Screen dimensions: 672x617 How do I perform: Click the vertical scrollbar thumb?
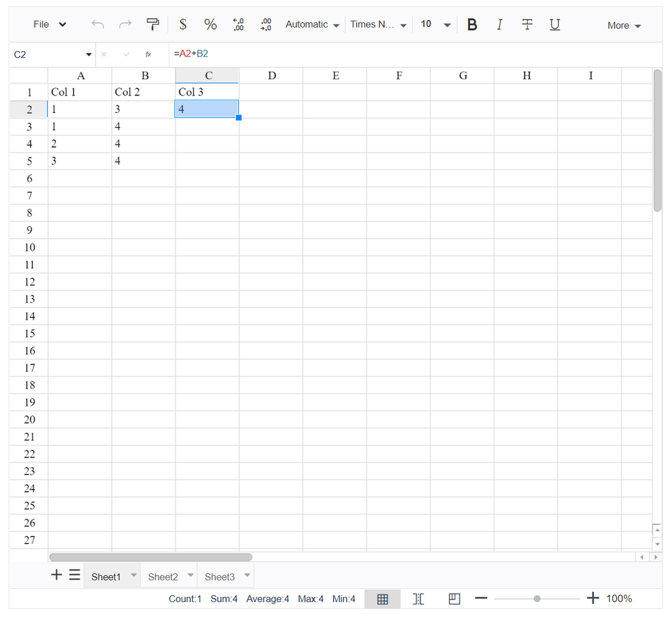(x=657, y=141)
